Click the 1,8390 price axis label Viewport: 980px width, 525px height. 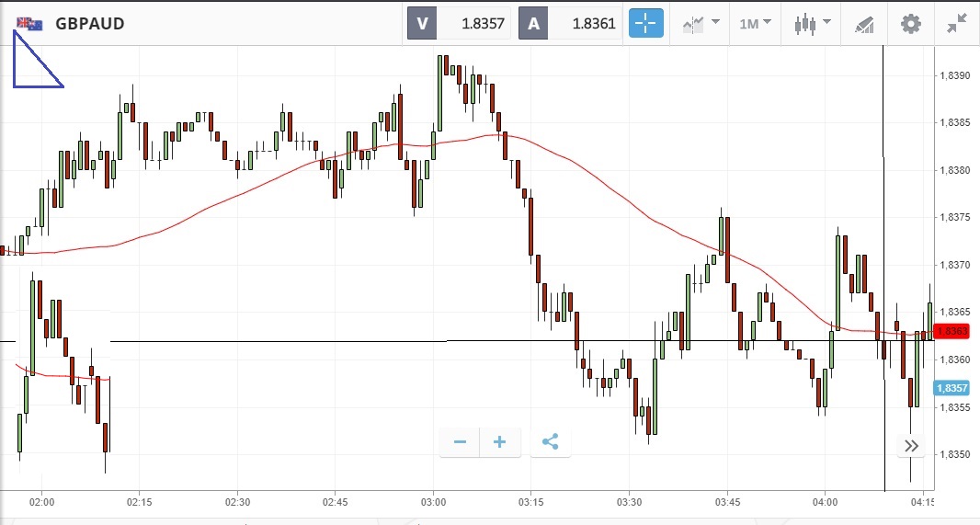click(x=956, y=75)
